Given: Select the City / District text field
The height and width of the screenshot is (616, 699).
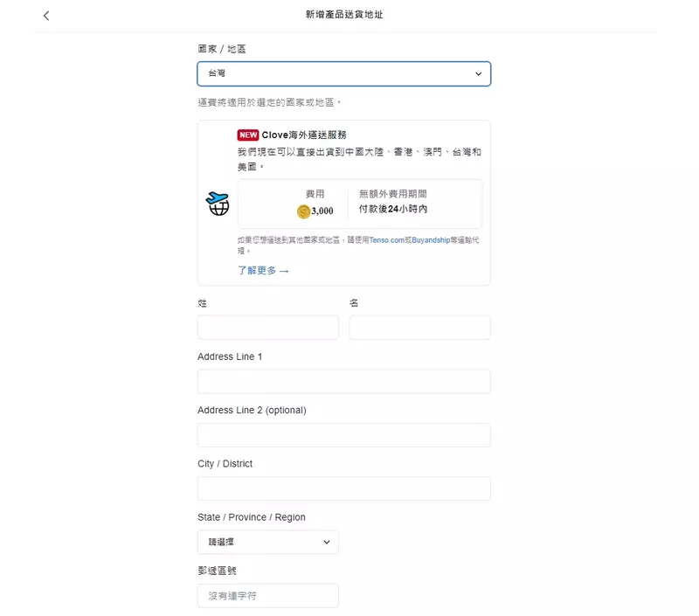Looking at the screenshot, I should pyautogui.click(x=343, y=488).
